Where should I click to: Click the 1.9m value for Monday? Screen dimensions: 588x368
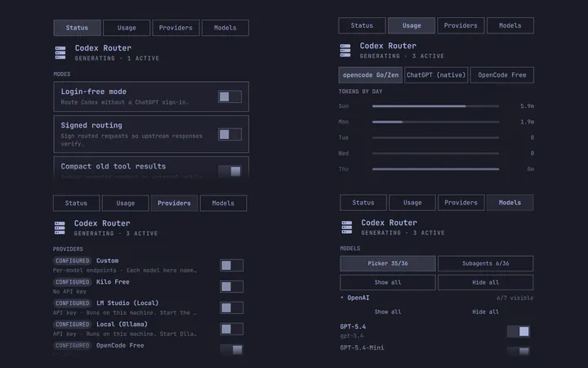pos(527,122)
